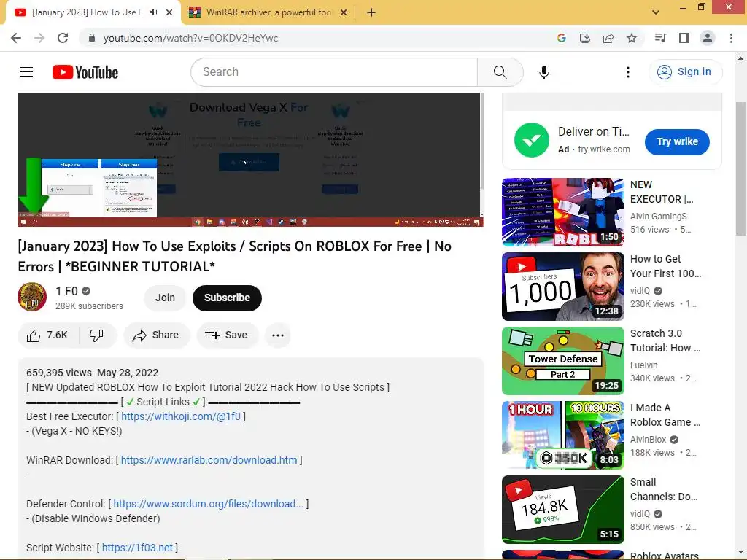Open the 1 F0 channel avatar

coord(32,297)
